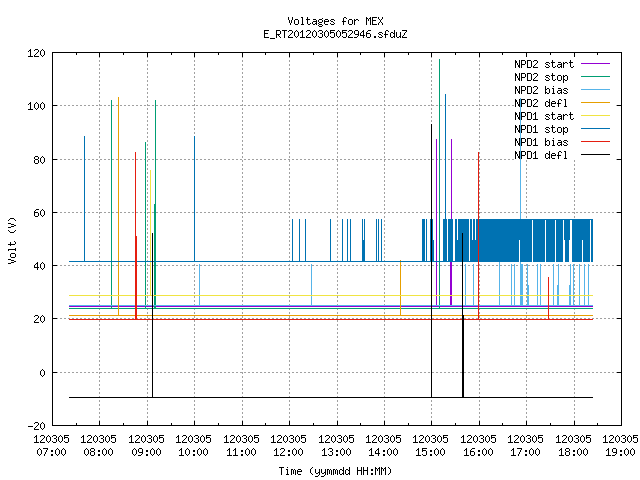Click the 'NPD1 defl' legend label
Image resolution: width=640 pixels, height=480 pixels.
click(541, 156)
